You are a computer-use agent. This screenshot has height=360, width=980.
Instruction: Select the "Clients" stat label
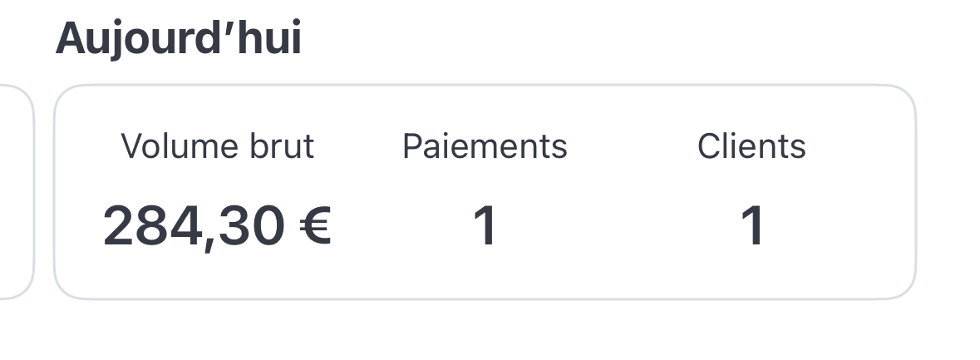tap(751, 146)
